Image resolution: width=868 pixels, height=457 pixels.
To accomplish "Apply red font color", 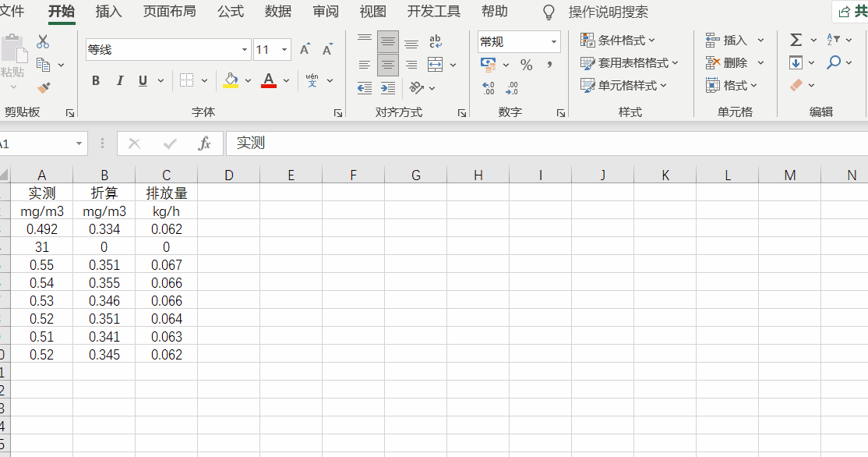I will (x=269, y=80).
